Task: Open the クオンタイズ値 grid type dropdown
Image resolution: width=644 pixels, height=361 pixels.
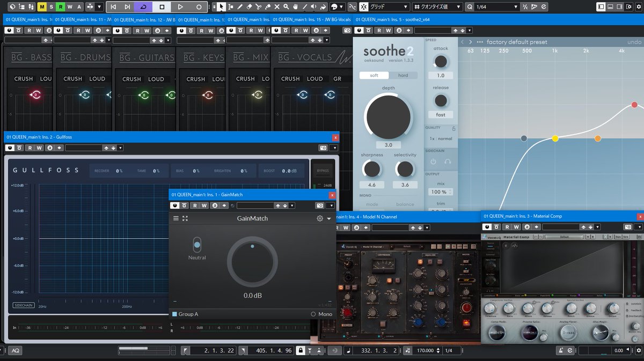Action: (x=438, y=7)
